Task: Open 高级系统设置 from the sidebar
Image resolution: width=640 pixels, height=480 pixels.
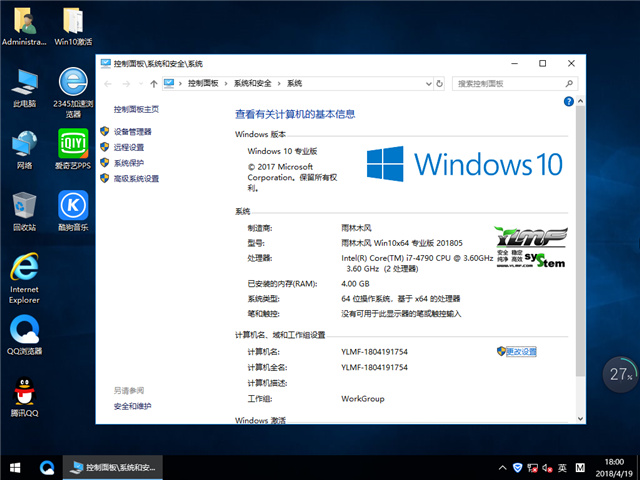Action: [136, 178]
